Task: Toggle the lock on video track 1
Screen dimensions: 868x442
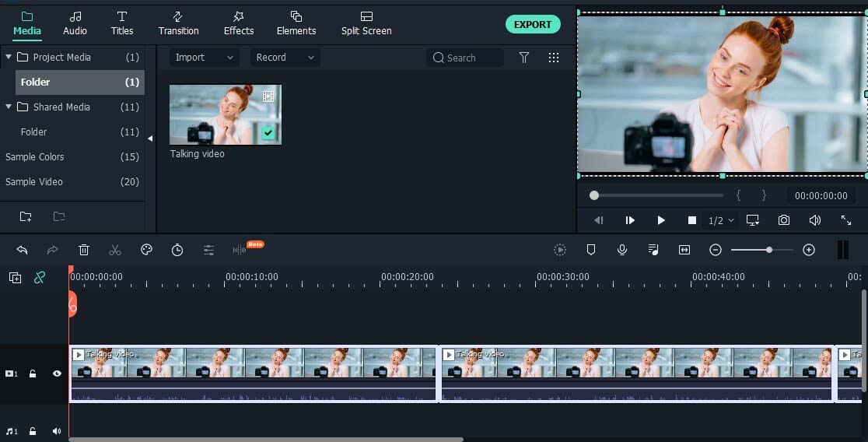Action: point(33,374)
